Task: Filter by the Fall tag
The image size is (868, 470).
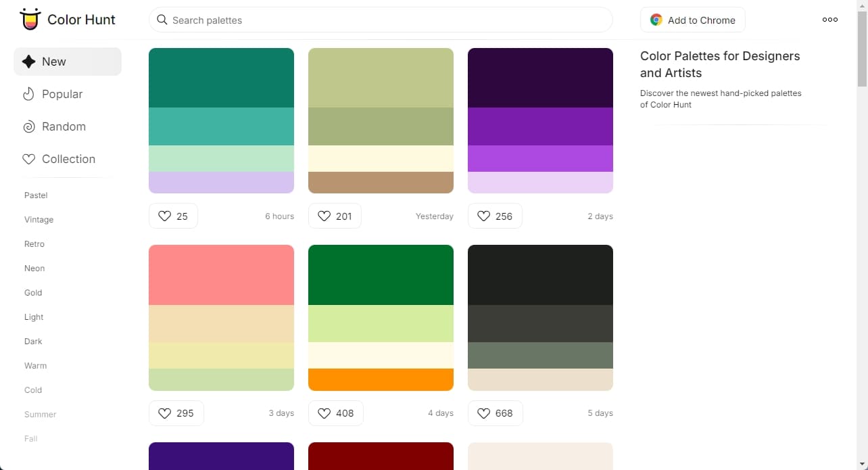Action: tap(30, 439)
